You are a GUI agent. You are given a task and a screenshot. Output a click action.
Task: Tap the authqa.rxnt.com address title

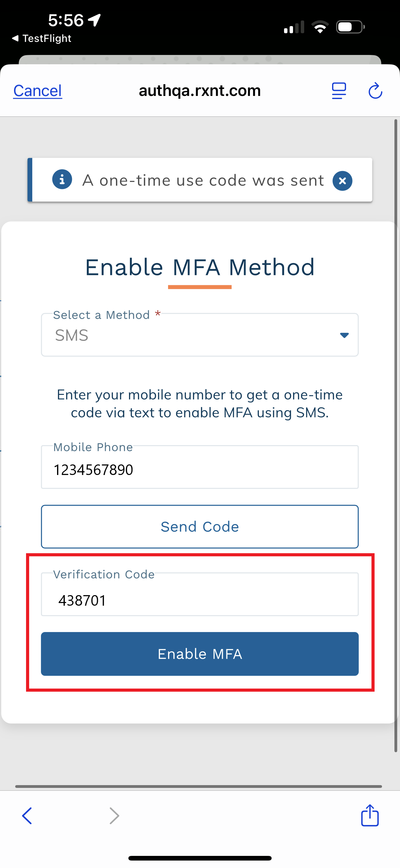pos(200,91)
